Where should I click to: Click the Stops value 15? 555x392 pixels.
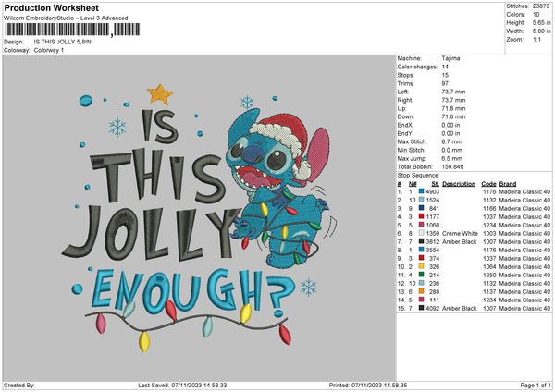445,75
